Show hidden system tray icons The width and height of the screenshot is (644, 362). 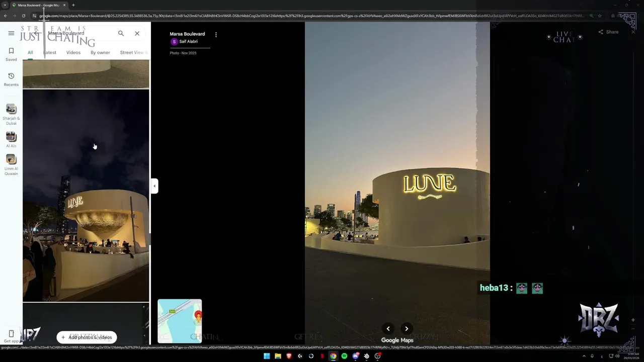pyautogui.click(x=584, y=356)
